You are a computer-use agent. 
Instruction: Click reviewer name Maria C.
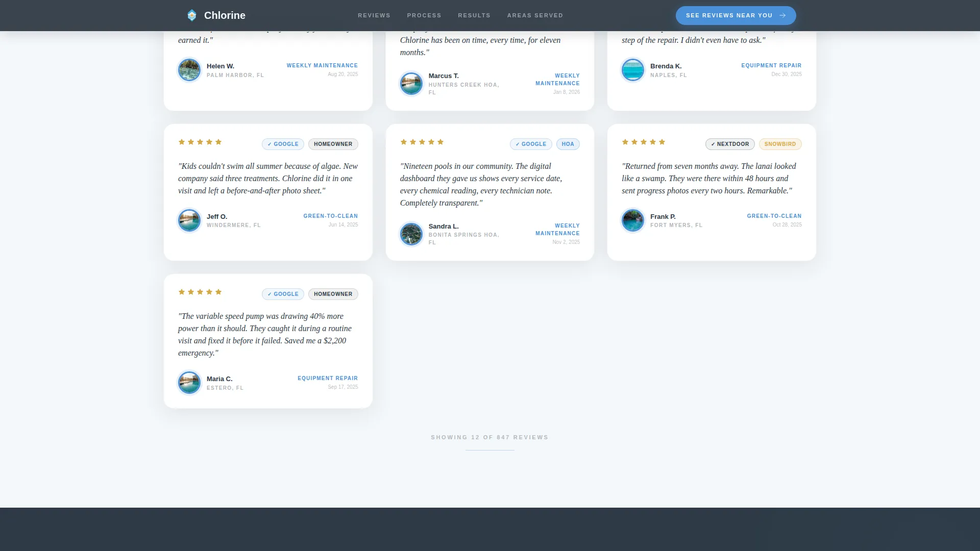tap(219, 379)
